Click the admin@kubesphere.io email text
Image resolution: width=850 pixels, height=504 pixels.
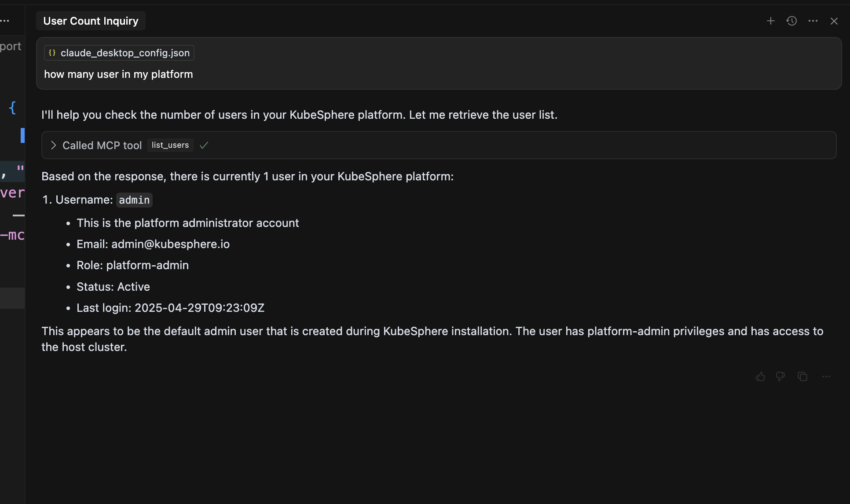coord(170,244)
